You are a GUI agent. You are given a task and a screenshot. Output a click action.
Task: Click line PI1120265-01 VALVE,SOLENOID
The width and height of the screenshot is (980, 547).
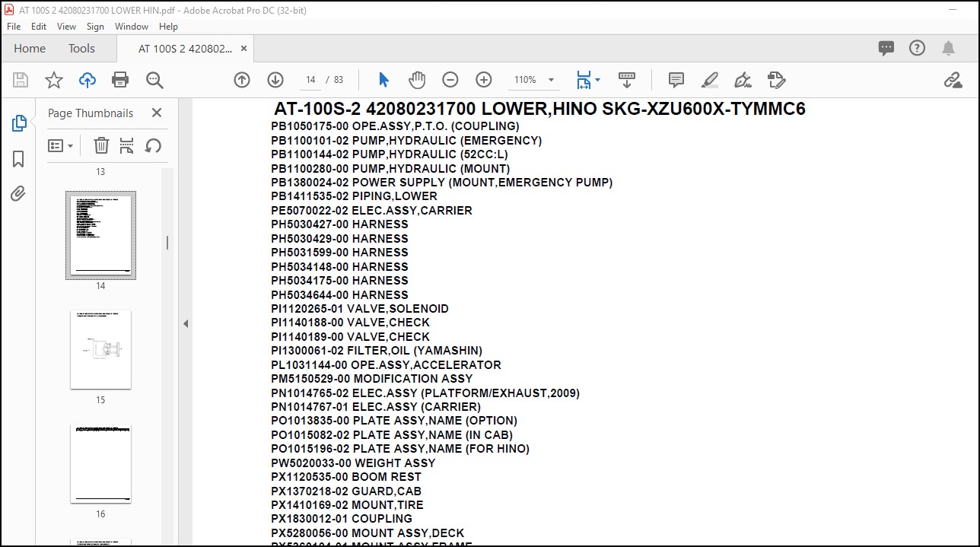[360, 309]
